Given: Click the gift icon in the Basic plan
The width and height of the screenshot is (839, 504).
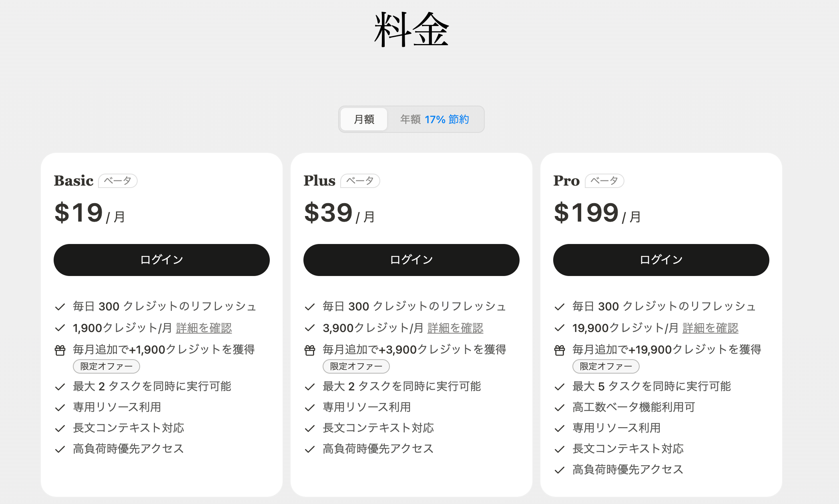Looking at the screenshot, I should tap(60, 350).
